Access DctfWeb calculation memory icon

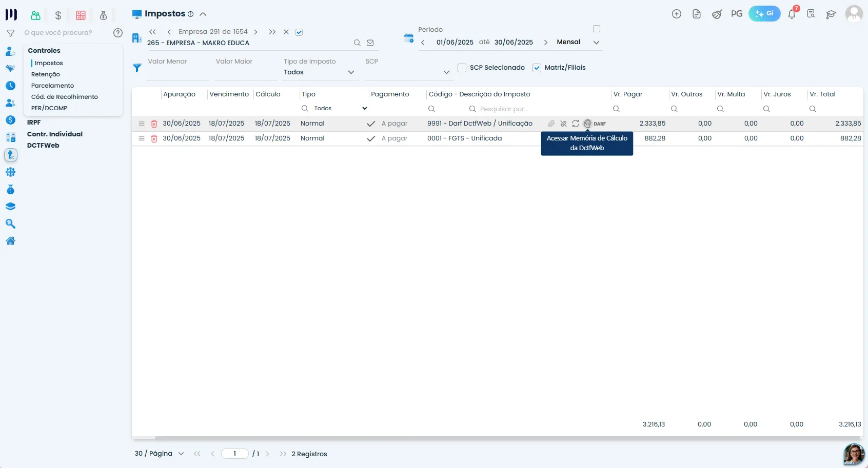coord(587,124)
